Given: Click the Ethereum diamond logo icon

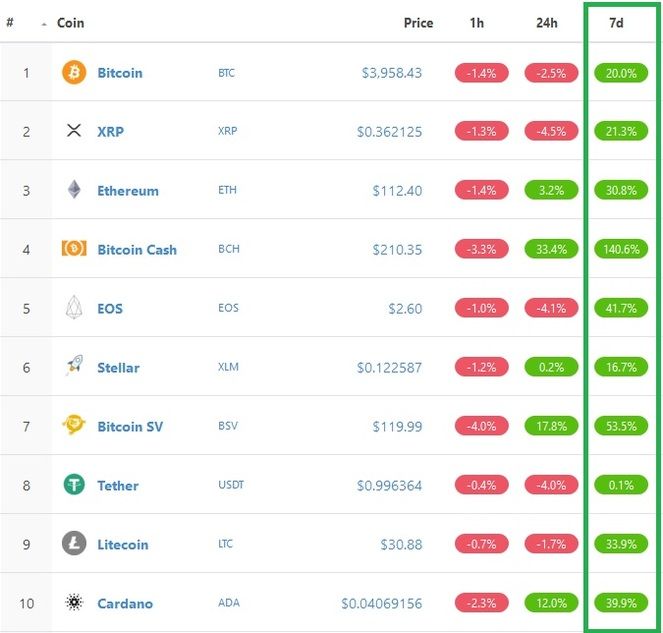Looking at the screenshot, I should [74, 189].
